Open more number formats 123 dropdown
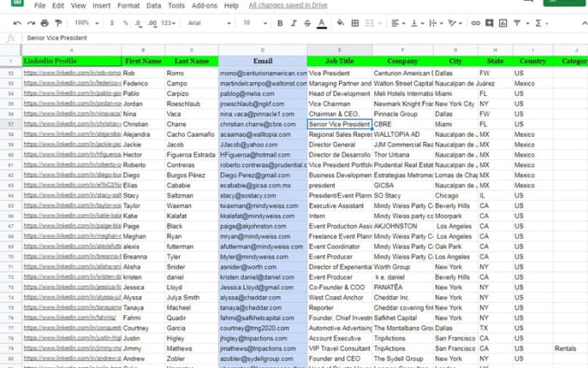The image size is (588, 368). pyautogui.click(x=168, y=23)
